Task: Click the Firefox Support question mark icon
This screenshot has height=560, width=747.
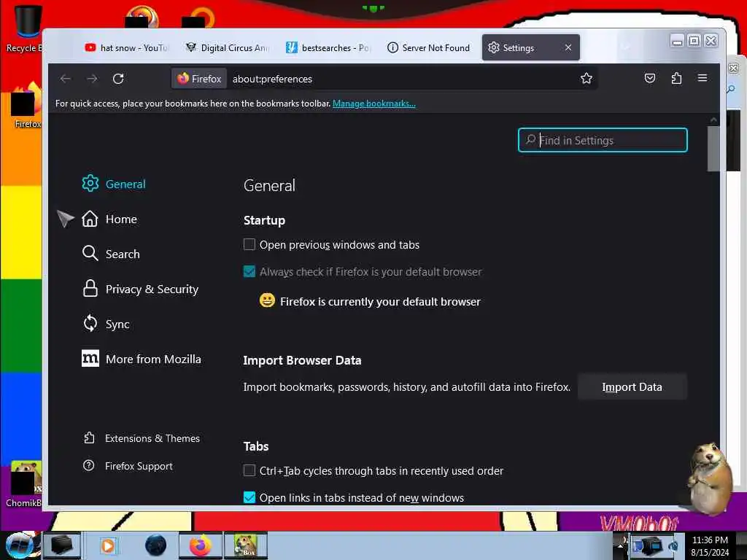Action: click(x=88, y=465)
